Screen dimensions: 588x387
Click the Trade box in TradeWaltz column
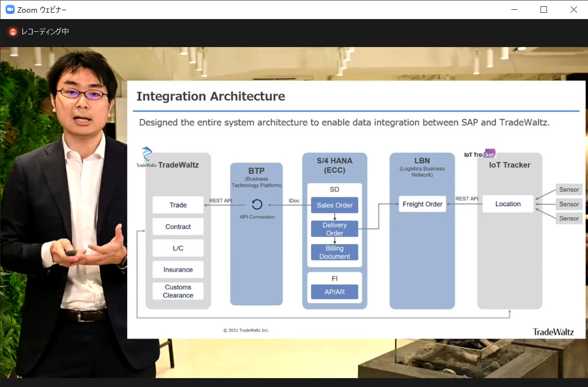coord(178,205)
